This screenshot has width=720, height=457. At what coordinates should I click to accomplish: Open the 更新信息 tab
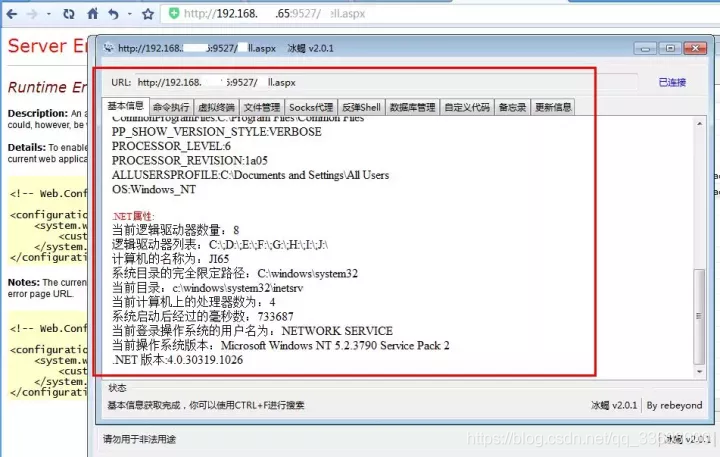click(553, 107)
